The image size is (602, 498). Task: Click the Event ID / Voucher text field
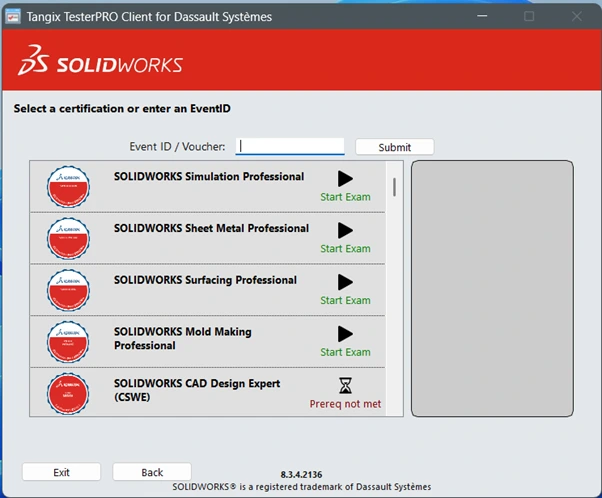(290, 147)
